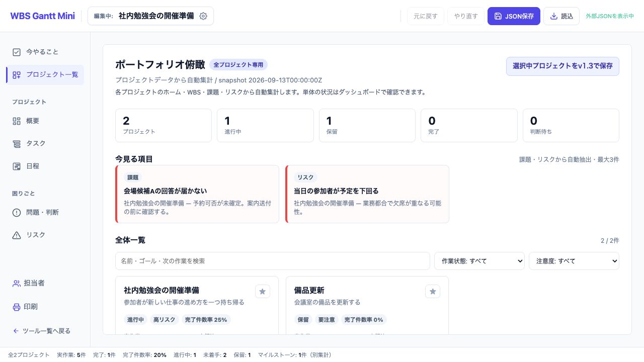Click the タスク list icon
This screenshot has height=362, width=644.
click(x=17, y=144)
